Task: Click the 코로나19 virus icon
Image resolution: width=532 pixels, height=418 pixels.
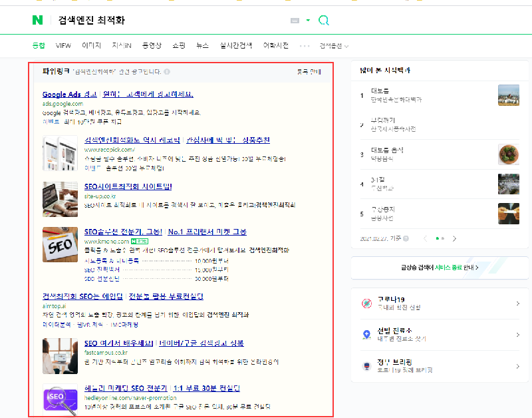Action: [366, 304]
